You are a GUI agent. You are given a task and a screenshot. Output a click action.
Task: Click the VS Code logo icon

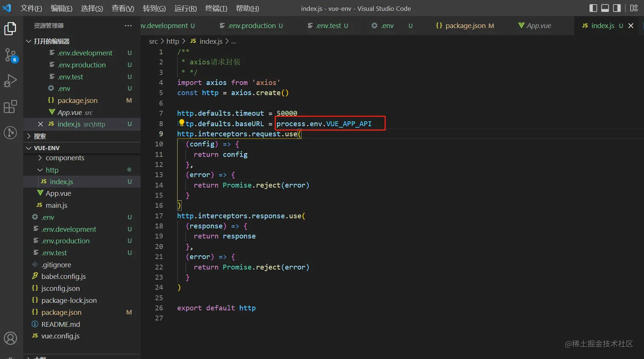pyautogui.click(x=7, y=8)
